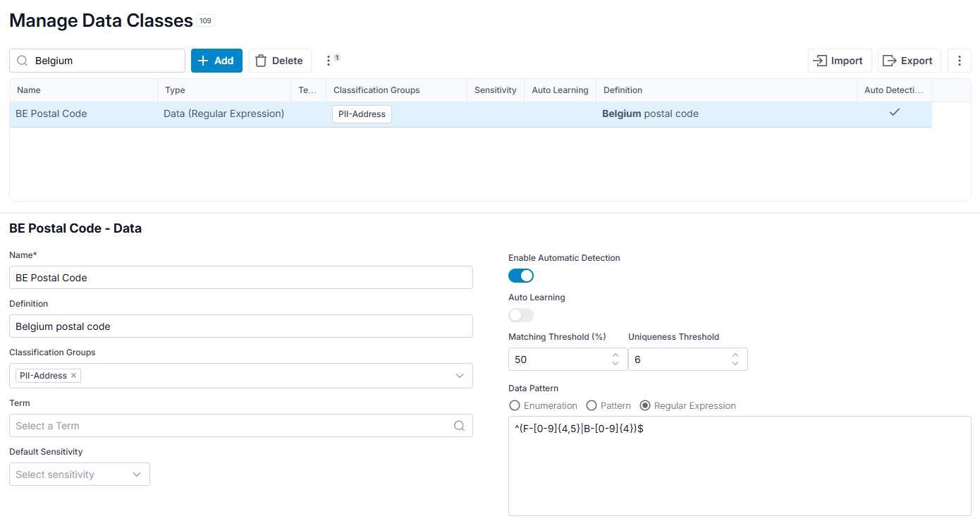Edit the Definition field text
This screenshot has height=528, width=980.
(241, 326)
